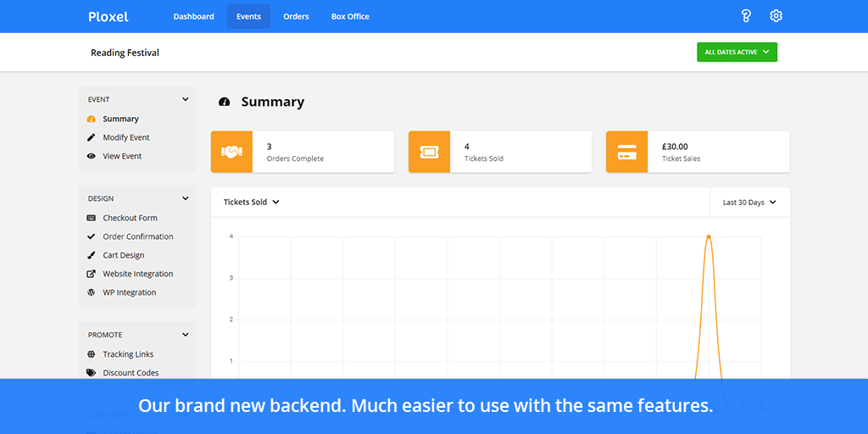Image resolution: width=868 pixels, height=434 pixels.
Task: Click the Tracking Links globe icon
Action: (92, 354)
